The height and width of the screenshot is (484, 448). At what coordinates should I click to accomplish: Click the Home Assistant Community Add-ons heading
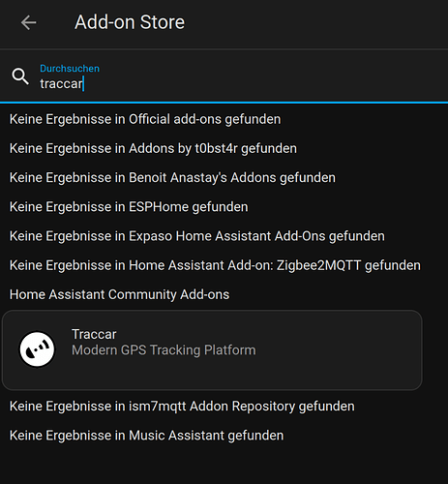point(119,294)
